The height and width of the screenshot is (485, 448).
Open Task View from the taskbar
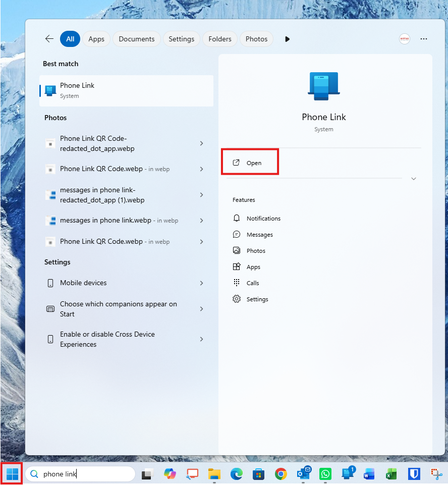147,474
